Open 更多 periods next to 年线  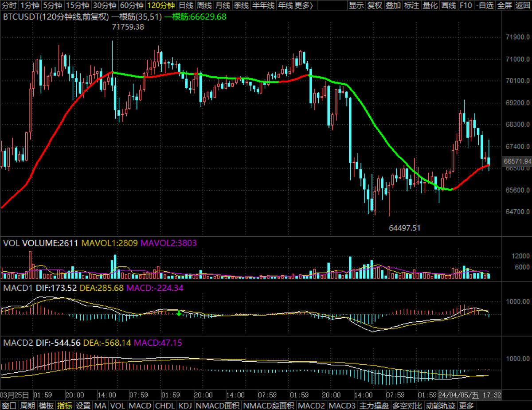pyautogui.click(x=303, y=5)
